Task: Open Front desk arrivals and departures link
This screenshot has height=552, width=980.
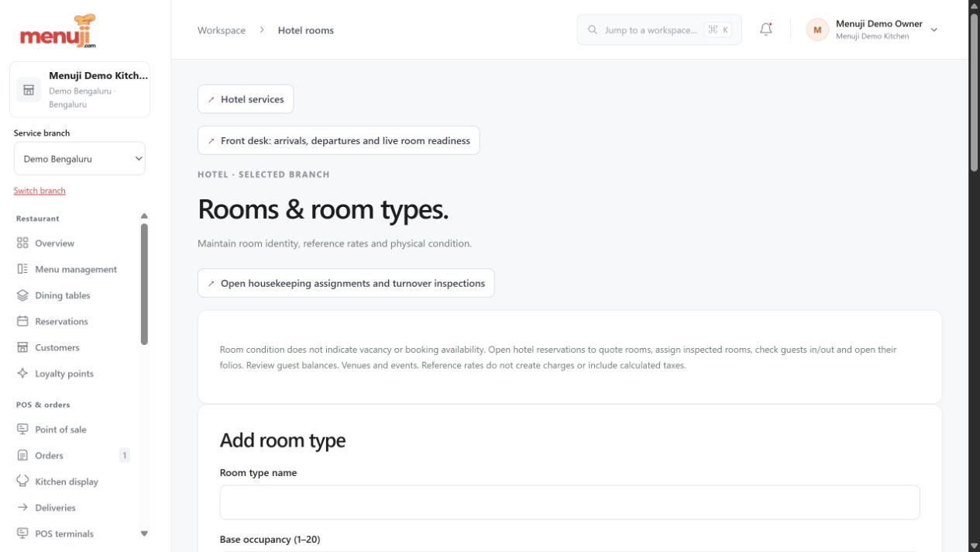Action: (x=339, y=141)
